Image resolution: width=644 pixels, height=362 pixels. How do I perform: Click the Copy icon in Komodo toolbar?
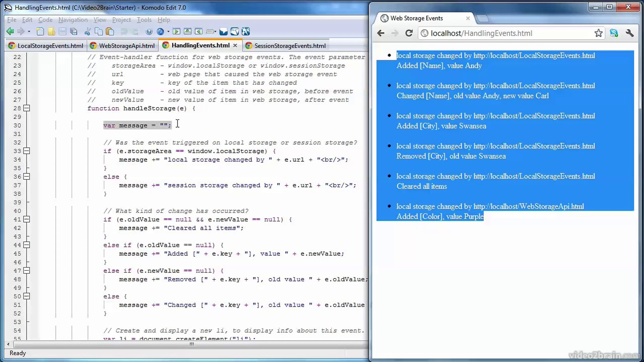99,32
